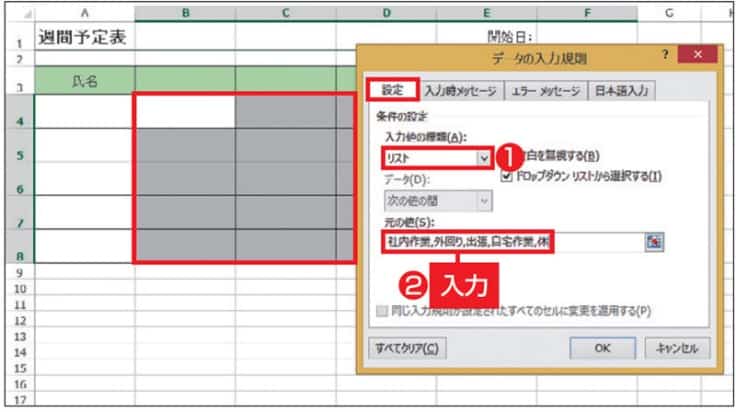Select column B header
This screenshot has width=736, height=412.
pos(185,11)
